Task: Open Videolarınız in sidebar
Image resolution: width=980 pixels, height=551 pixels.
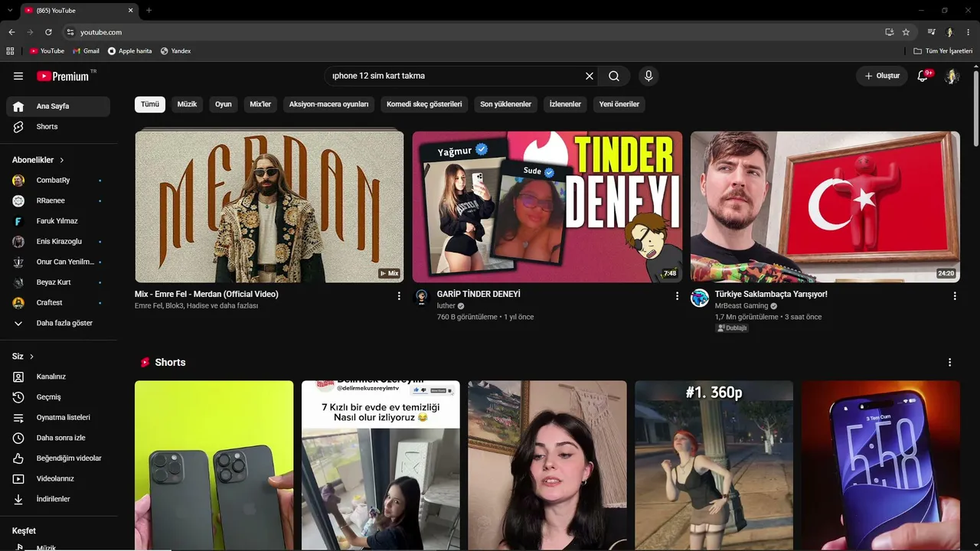Action: click(x=58, y=479)
